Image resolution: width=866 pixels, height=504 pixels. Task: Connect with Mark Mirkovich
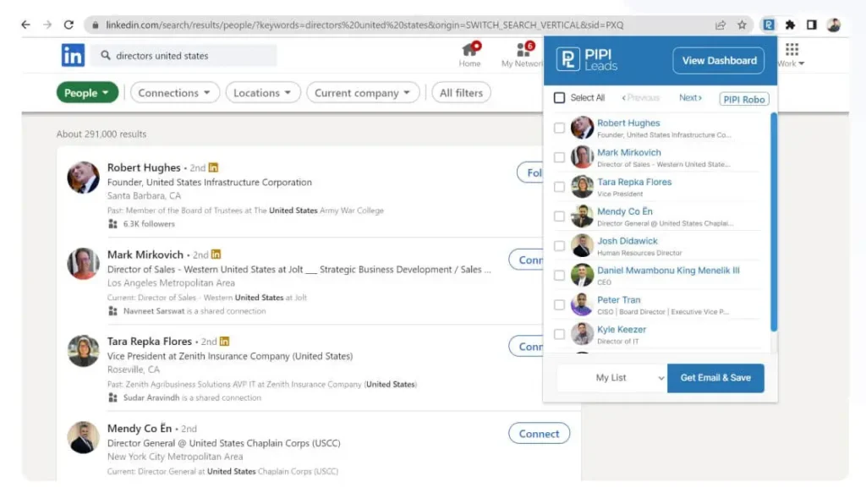coord(526,260)
